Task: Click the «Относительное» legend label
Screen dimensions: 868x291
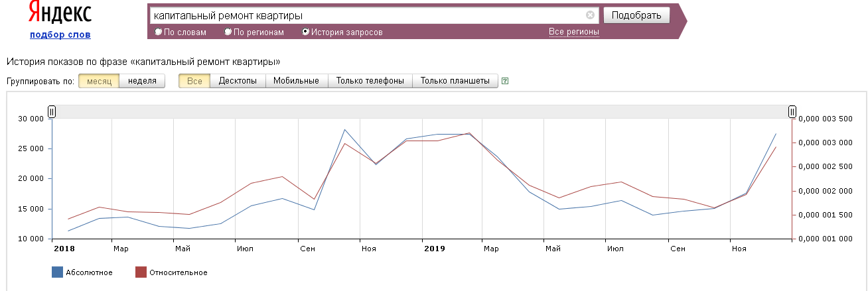Action: pos(179,272)
